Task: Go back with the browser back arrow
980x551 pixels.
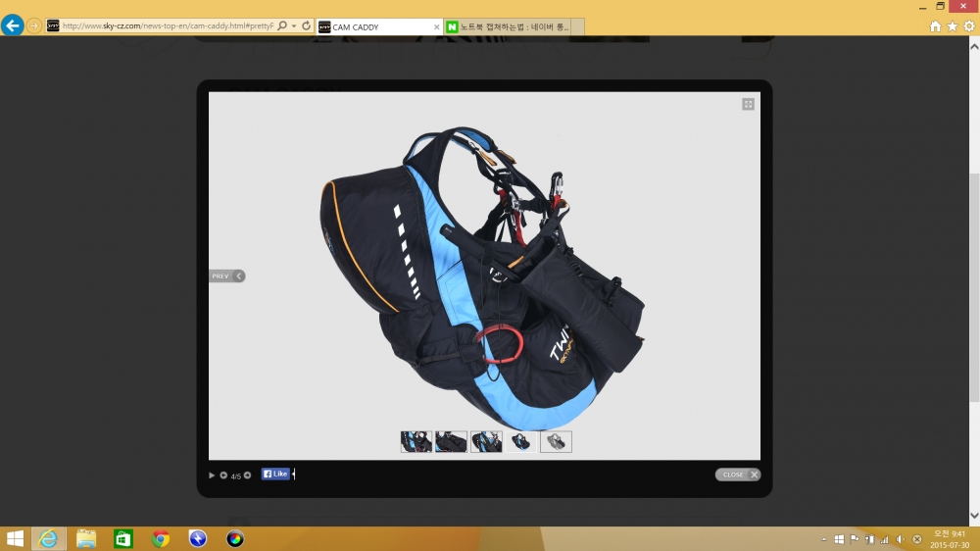Action: point(12,25)
